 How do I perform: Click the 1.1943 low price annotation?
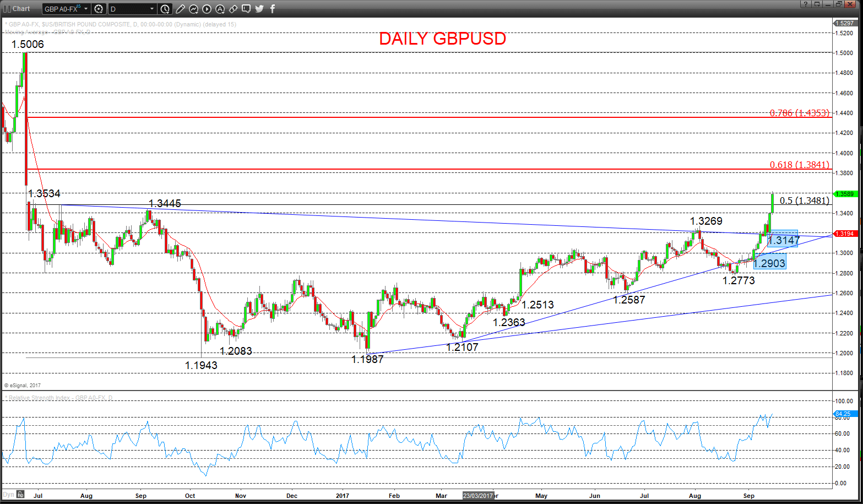coord(201,365)
